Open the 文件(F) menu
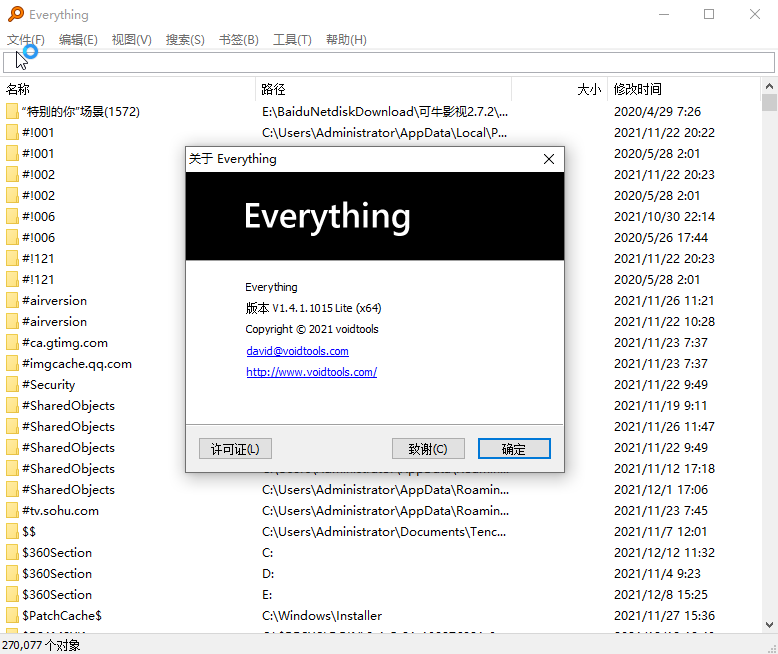778x654 pixels. click(26, 40)
